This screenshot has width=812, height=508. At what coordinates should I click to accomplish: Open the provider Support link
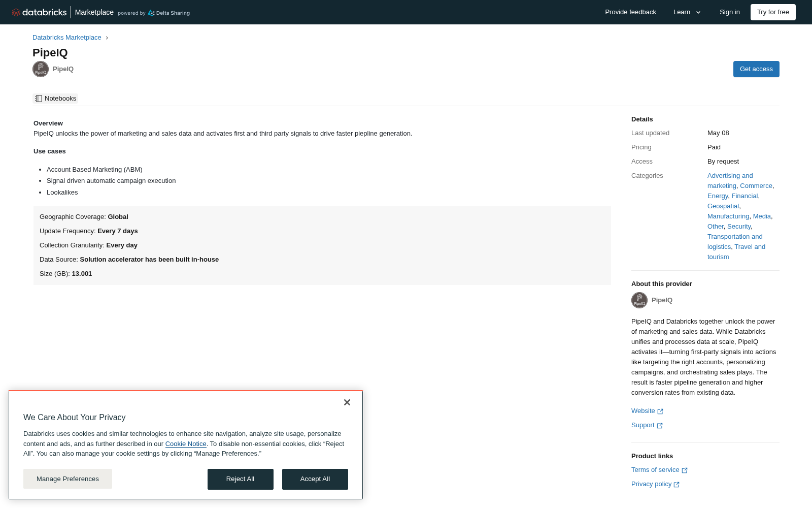[x=642, y=425]
